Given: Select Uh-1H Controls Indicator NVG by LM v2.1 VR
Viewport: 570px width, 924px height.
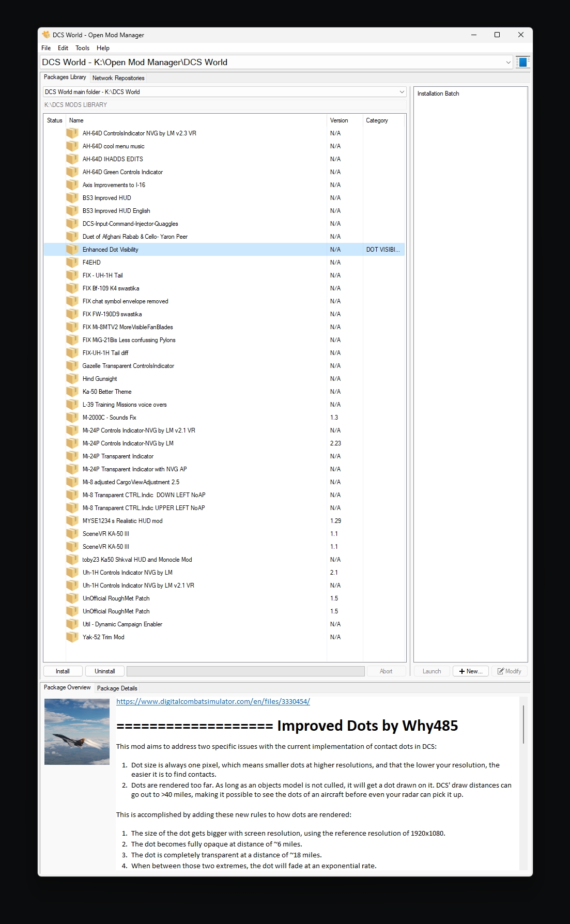Looking at the screenshot, I should tap(224, 585).
